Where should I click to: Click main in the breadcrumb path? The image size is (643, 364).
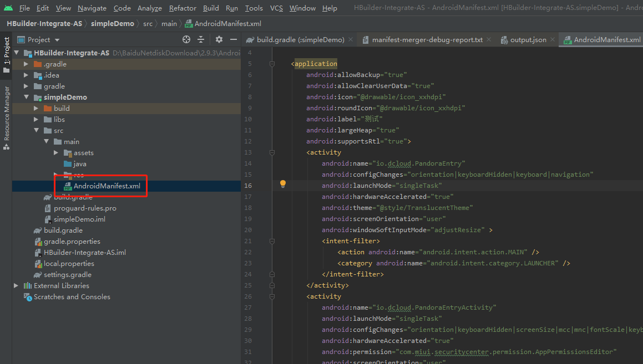click(x=169, y=24)
